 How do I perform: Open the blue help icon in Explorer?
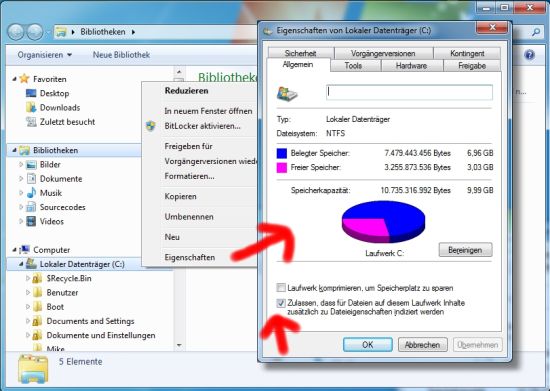pos(529,55)
